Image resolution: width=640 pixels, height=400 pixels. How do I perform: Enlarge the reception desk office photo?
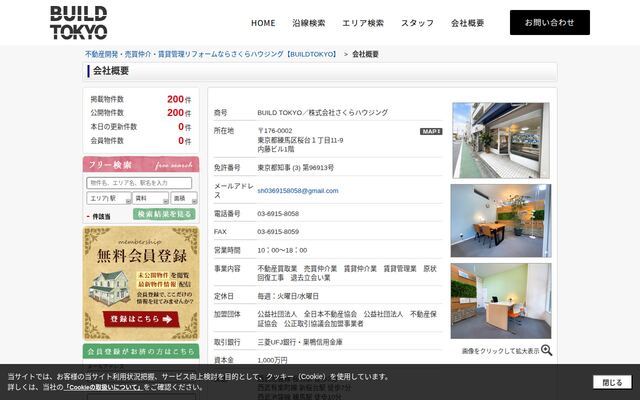coord(501,301)
